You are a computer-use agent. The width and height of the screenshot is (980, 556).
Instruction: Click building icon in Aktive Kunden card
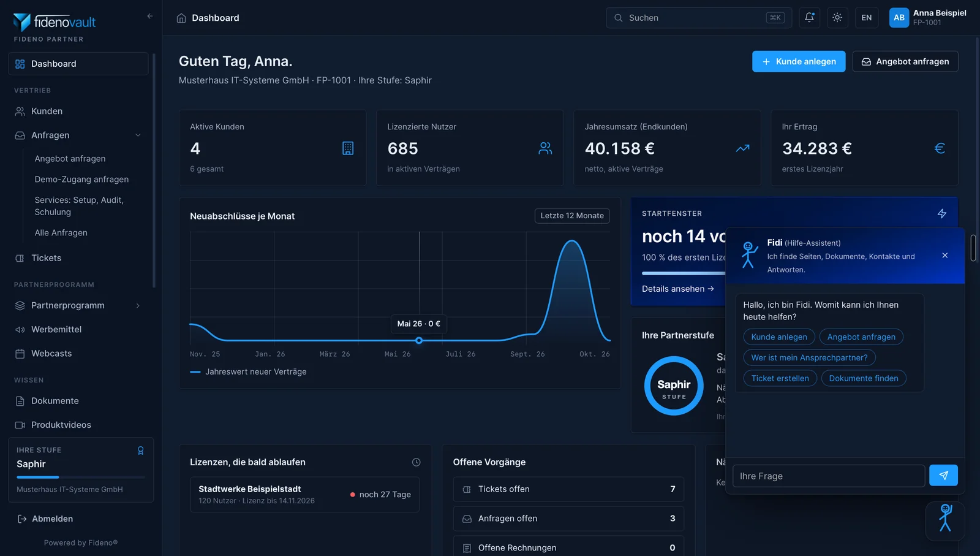pos(348,148)
